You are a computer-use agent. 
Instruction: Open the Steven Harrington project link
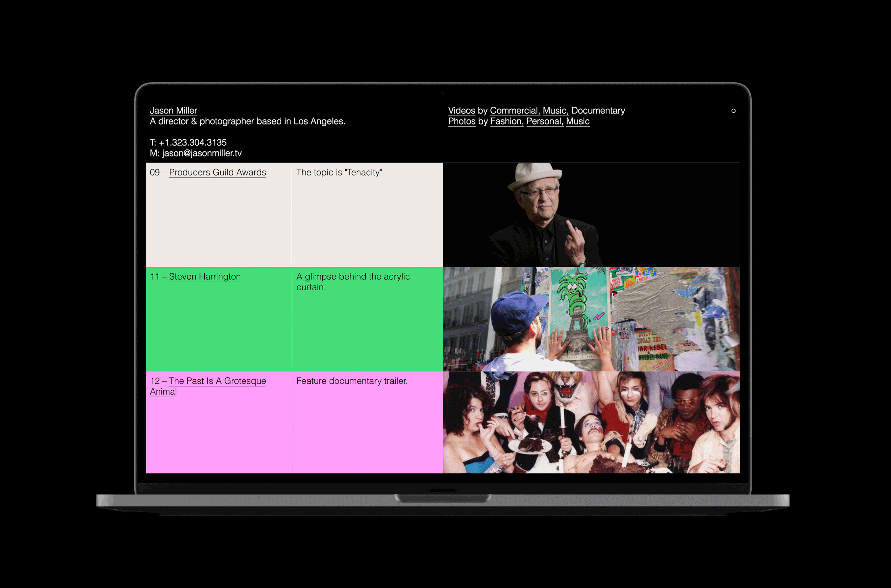point(205,276)
